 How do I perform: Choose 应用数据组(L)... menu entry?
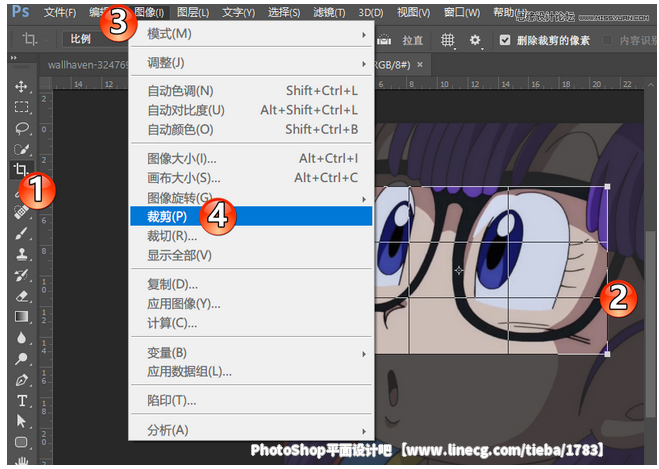tap(251, 372)
